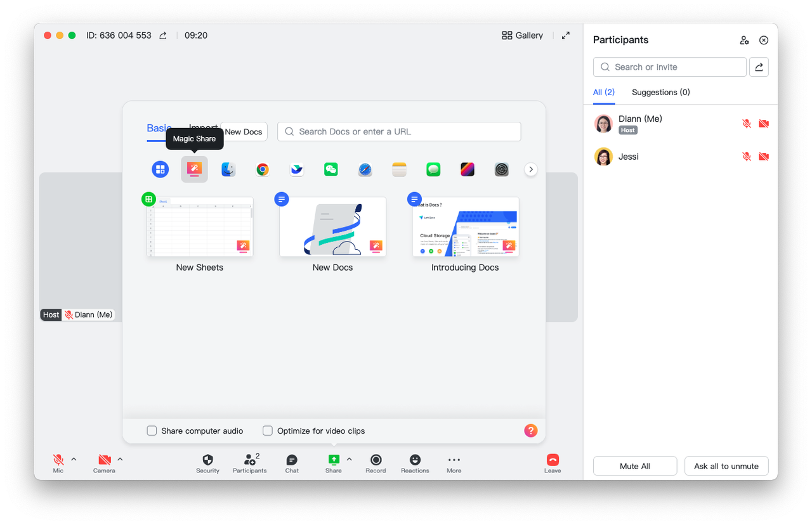Switch to the Suggestions (0) tab

pos(660,92)
